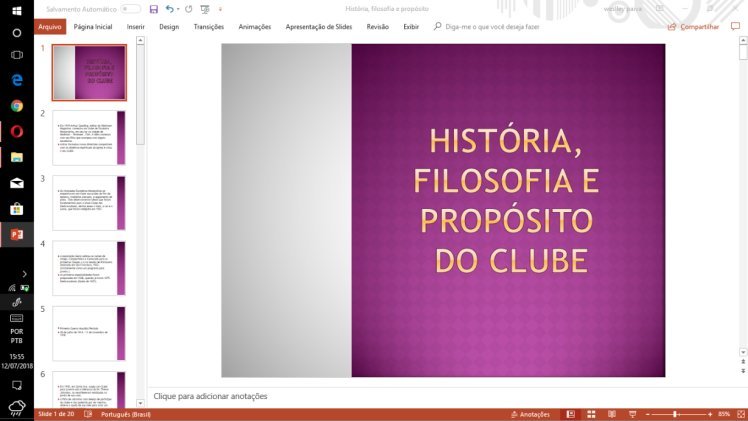748x421 pixels.
Task: Open the Action Center notifications icon
Action: (x=17, y=385)
